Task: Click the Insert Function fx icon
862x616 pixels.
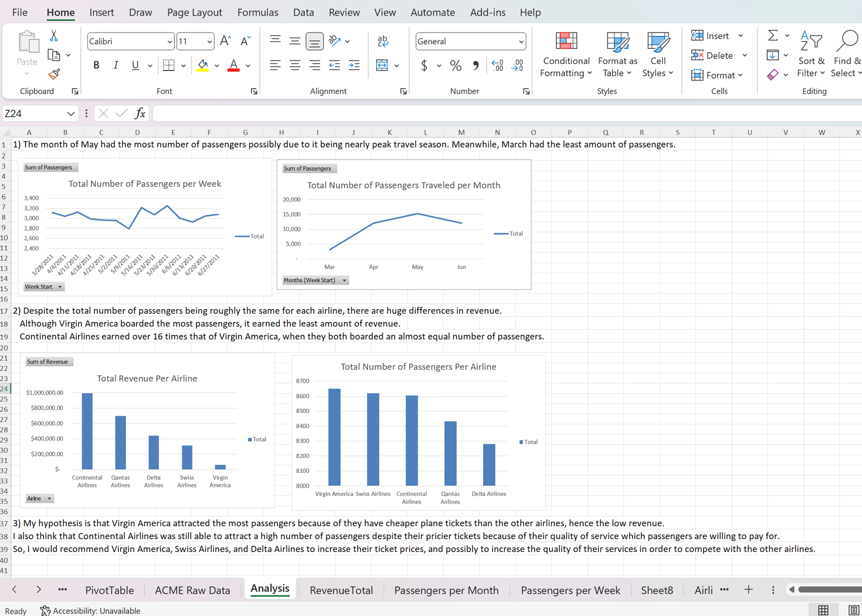Action: tap(140, 113)
